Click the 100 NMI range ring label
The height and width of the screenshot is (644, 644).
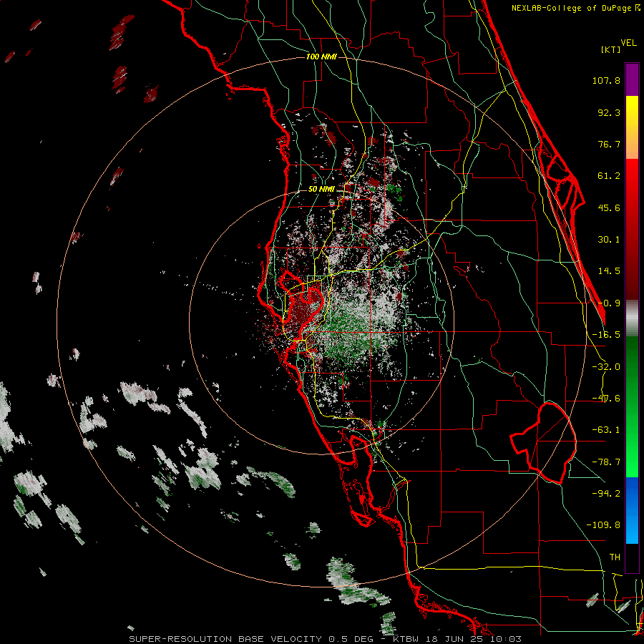[x=321, y=57]
